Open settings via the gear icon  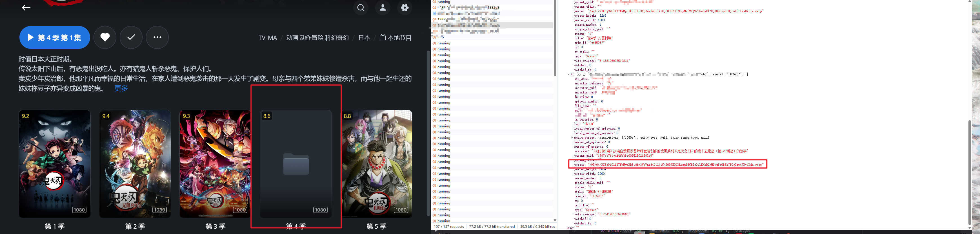tap(405, 8)
